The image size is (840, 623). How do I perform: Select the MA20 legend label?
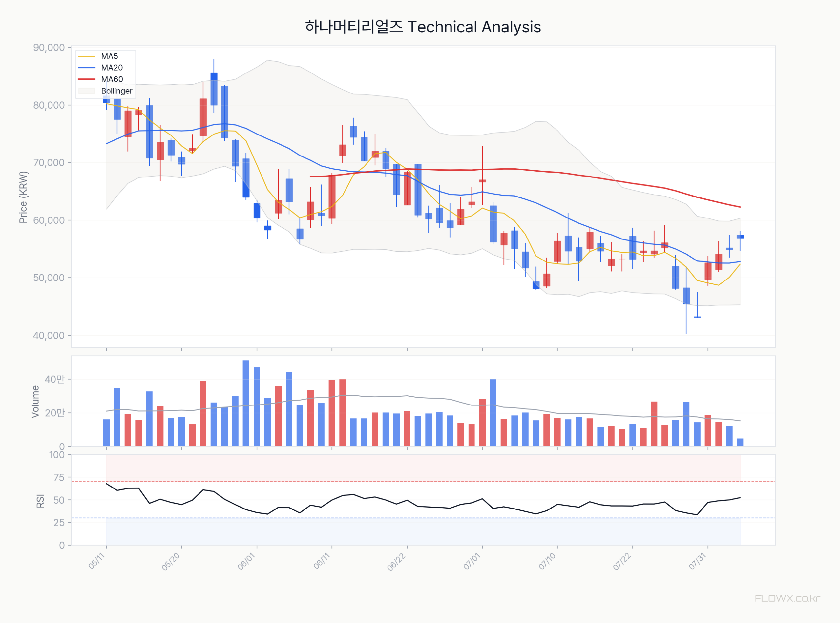click(112, 68)
